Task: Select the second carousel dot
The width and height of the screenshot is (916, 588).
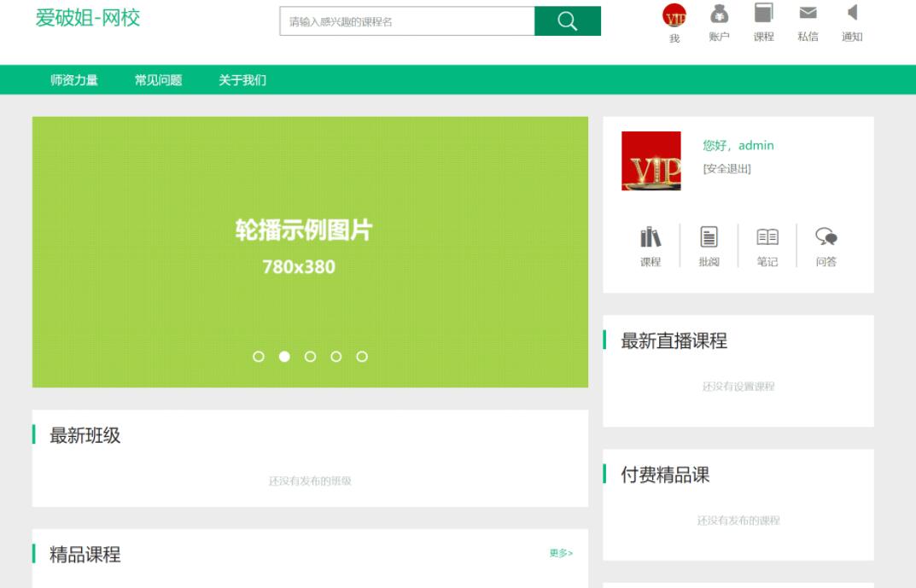Action: click(x=284, y=356)
